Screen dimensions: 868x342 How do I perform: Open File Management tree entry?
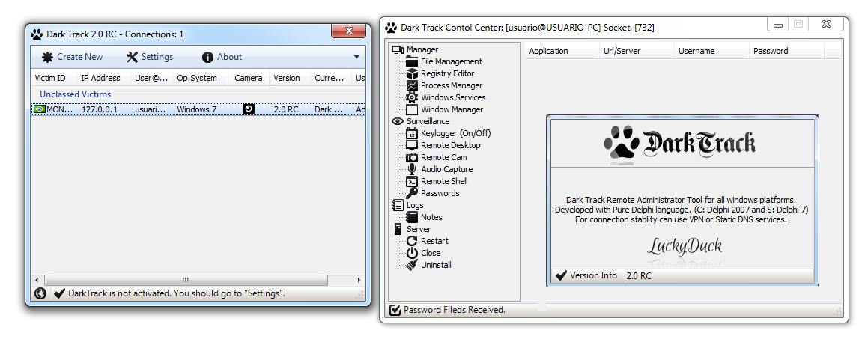[x=451, y=61]
